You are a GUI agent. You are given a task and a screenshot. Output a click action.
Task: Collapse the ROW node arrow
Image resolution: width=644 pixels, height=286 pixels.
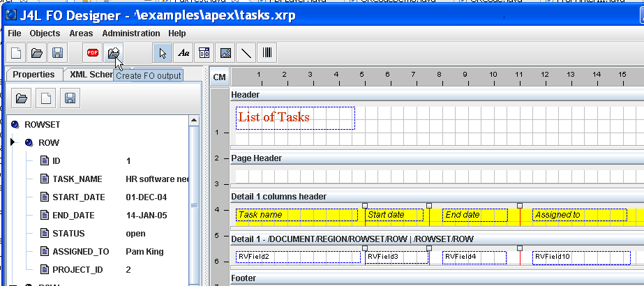[x=13, y=142]
